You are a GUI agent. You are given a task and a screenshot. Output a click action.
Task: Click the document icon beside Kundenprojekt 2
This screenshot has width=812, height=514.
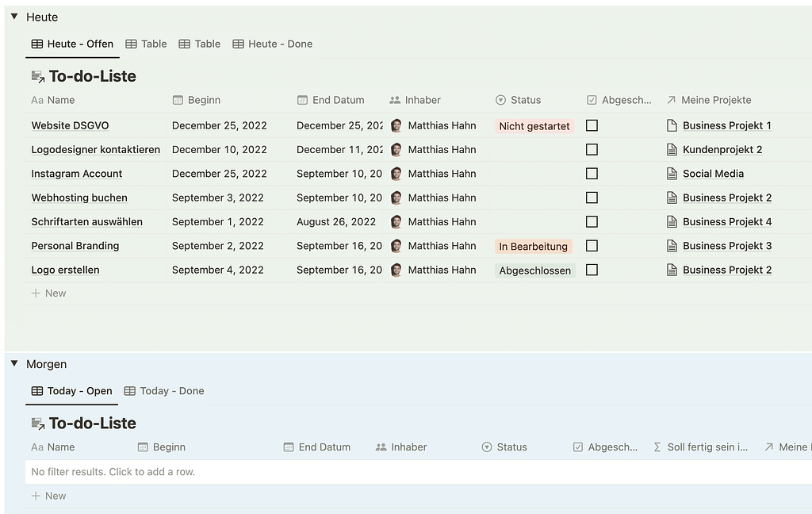click(672, 149)
